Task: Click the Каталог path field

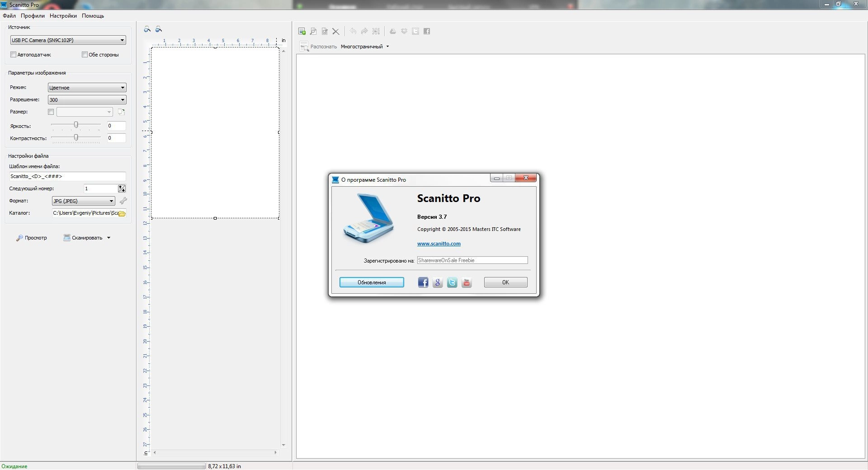Action: tap(85, 213)
